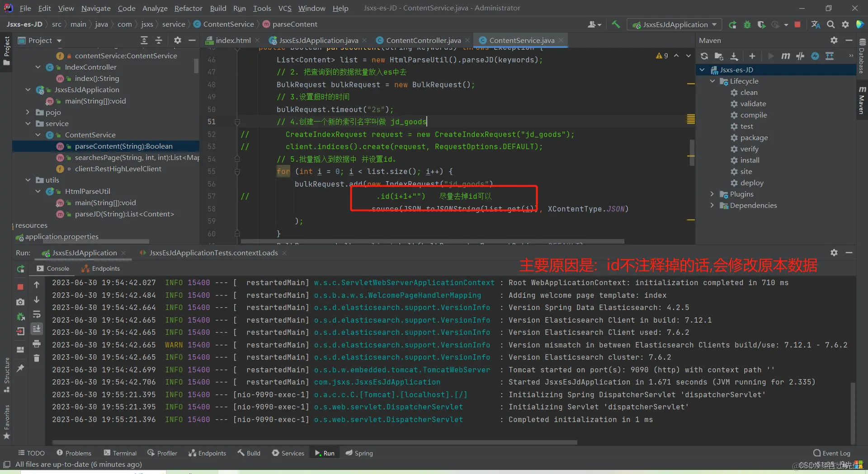Open the Terminal tool window

pos(120,453)
